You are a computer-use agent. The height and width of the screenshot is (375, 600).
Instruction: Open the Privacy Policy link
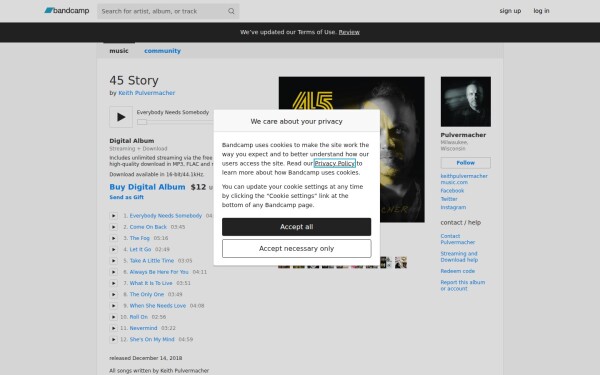pyautogui.click(x=334, y=163)
